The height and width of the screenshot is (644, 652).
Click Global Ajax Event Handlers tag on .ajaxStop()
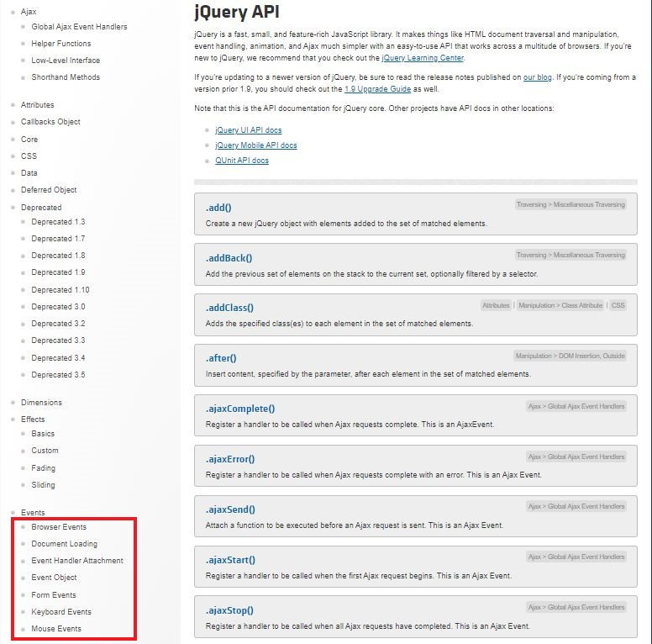pos(586,607)
